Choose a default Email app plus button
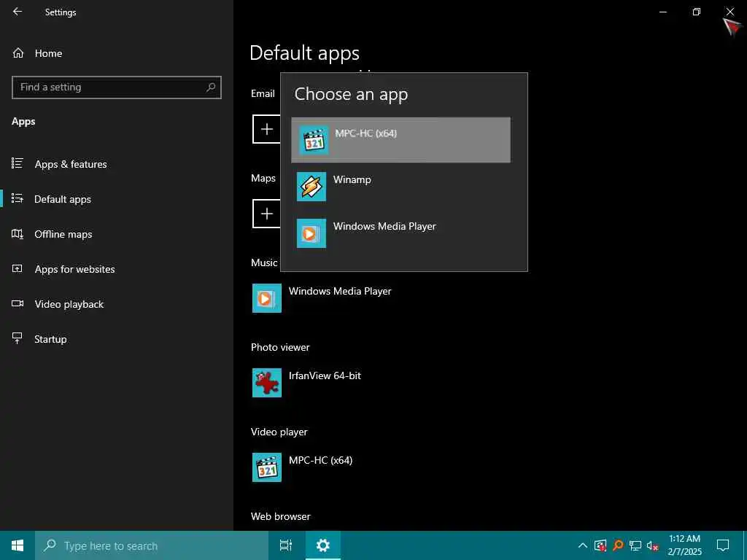 pyautogui.click(x=267, y=129)
